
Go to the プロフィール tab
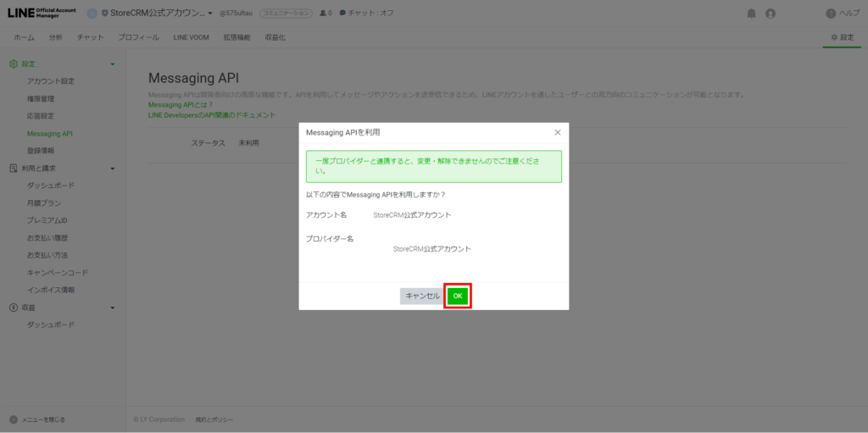click(138, 37)
